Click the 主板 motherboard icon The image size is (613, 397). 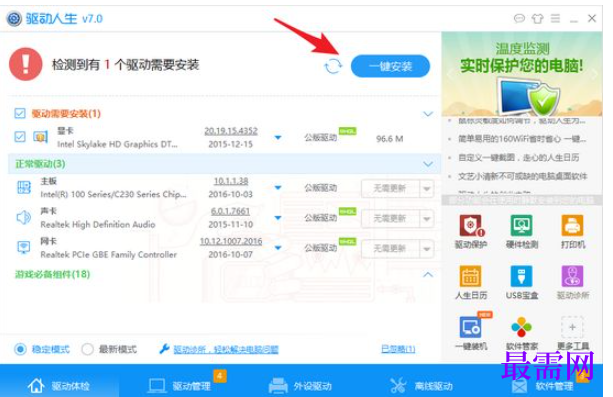[x=24, y=187]
